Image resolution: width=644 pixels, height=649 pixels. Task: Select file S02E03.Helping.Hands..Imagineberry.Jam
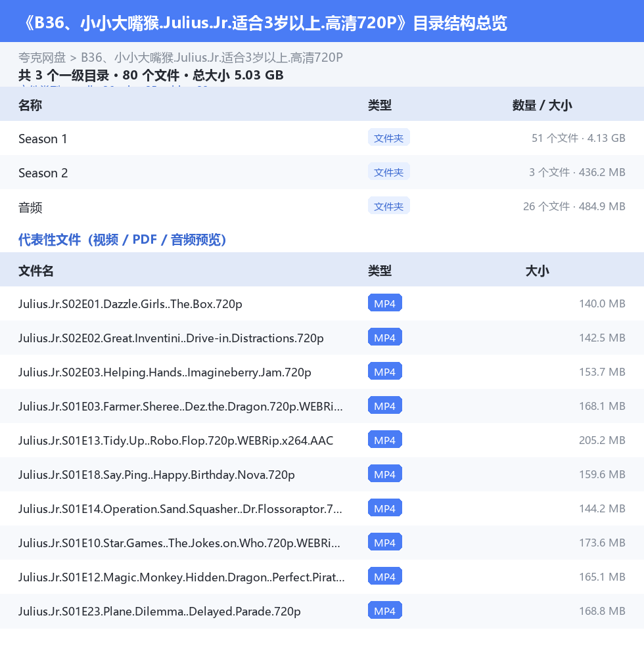tap(164, 372)
